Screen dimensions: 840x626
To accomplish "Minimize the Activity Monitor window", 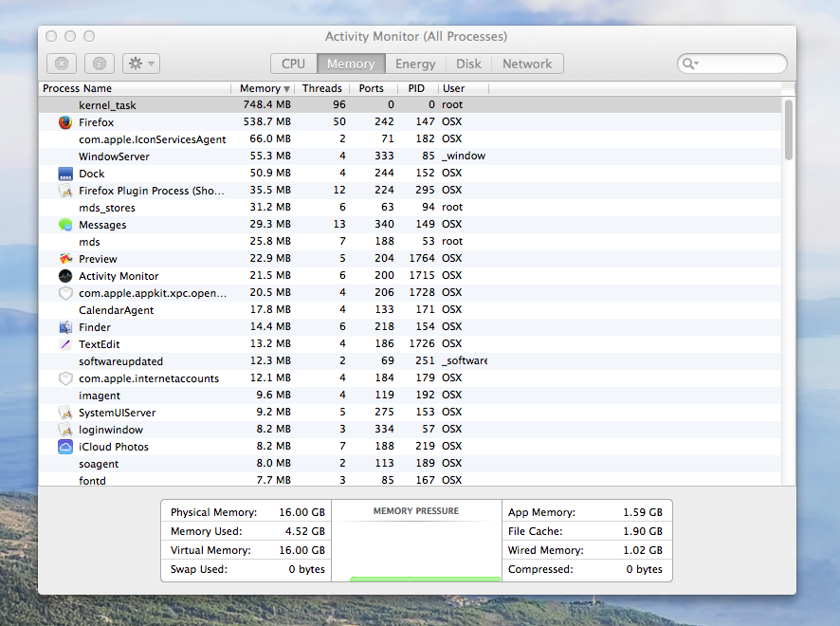I will click(70, 36).
